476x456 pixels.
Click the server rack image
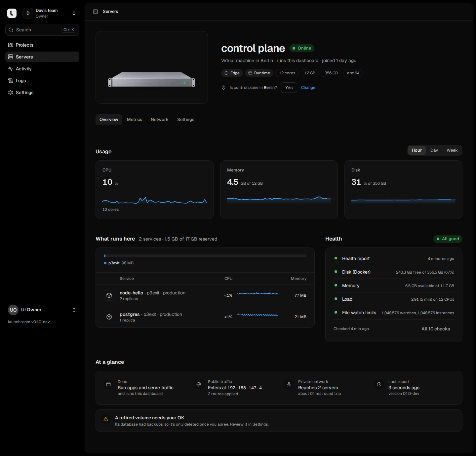[x=152, y=79]
